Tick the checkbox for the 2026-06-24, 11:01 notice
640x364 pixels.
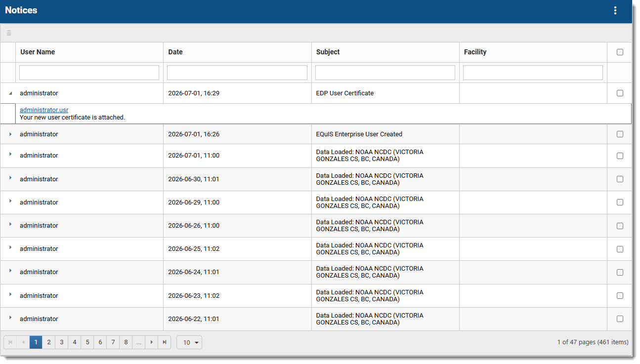pos(620,272)
